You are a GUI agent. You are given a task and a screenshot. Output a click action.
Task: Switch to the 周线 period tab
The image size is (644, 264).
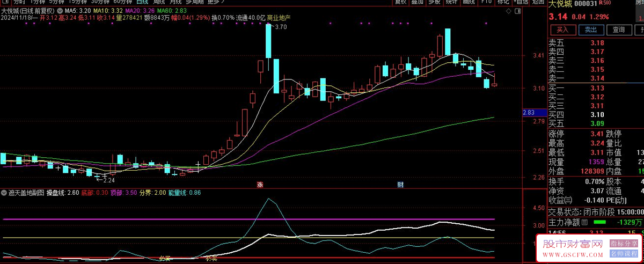click(x=159, y=2)
